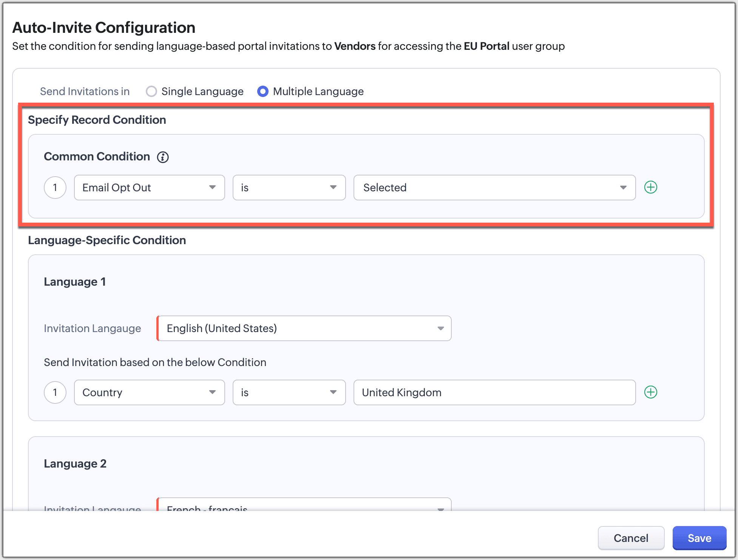Click condition number 1 badge under Common Condition
Viewport: 738px width, 560px height.
coord(55,188)
